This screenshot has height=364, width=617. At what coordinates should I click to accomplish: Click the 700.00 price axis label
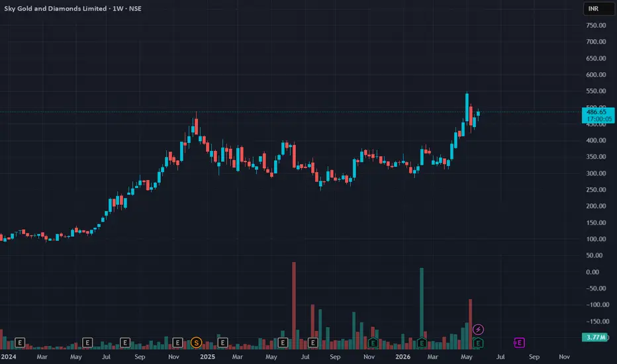coord(596,42)
